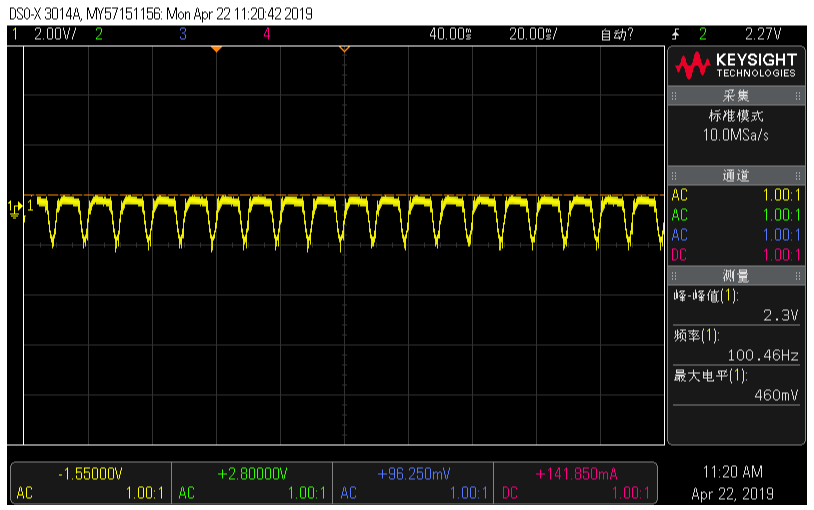Image resolution: width=814 pixels, height=510 pixels.
Task: Click the 20.00 time-per-division value
Action: [x=533, y=34]
